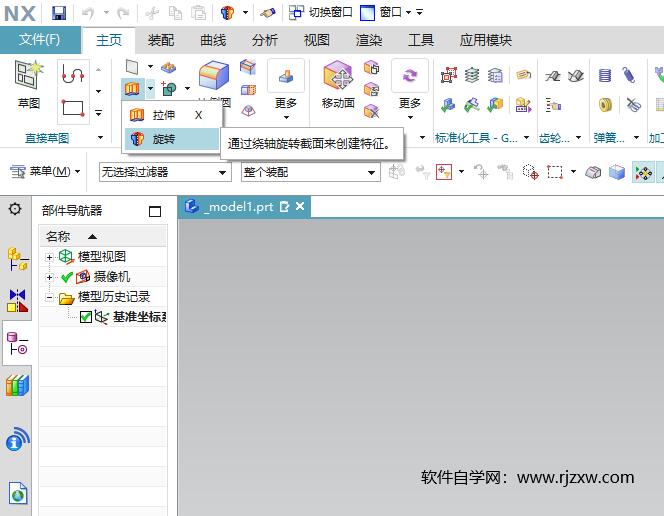The width and height of the screenshot is (664, 516).
Task: Toggle the 基准坐标系 checkbox
Action: click(x=86, y=317)
